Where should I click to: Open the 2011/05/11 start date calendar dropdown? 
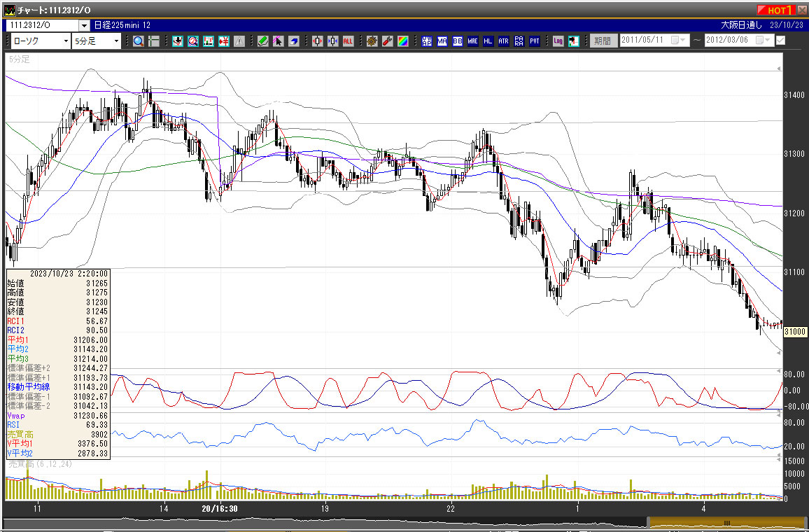[x=678, y=40]
